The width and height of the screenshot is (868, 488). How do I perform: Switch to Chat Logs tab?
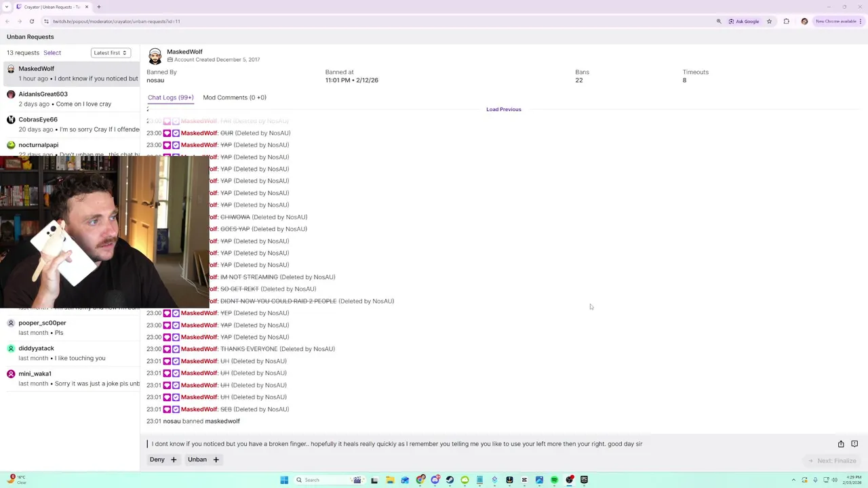pyautogui.click(x=170, y=98)
